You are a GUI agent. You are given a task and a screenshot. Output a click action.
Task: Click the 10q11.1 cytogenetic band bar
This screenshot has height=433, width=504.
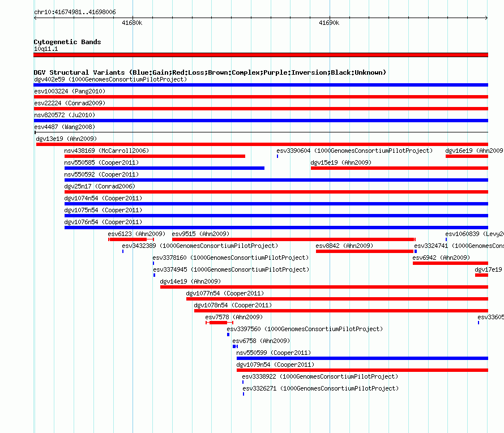tap(260, 55)
